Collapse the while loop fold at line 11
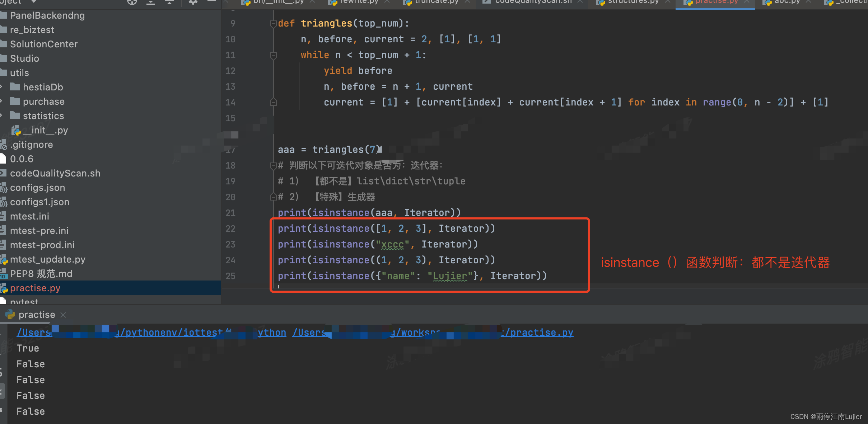The image size is (868, 424). pyautogui.click(x=273, y=55)
